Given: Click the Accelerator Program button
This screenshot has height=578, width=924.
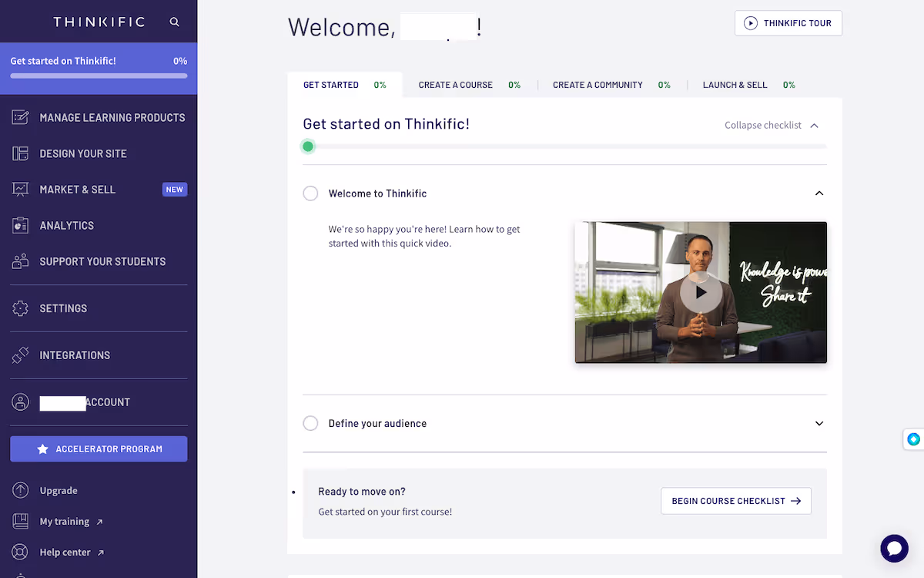Looking at the screenshot, I should coord(99,449).
